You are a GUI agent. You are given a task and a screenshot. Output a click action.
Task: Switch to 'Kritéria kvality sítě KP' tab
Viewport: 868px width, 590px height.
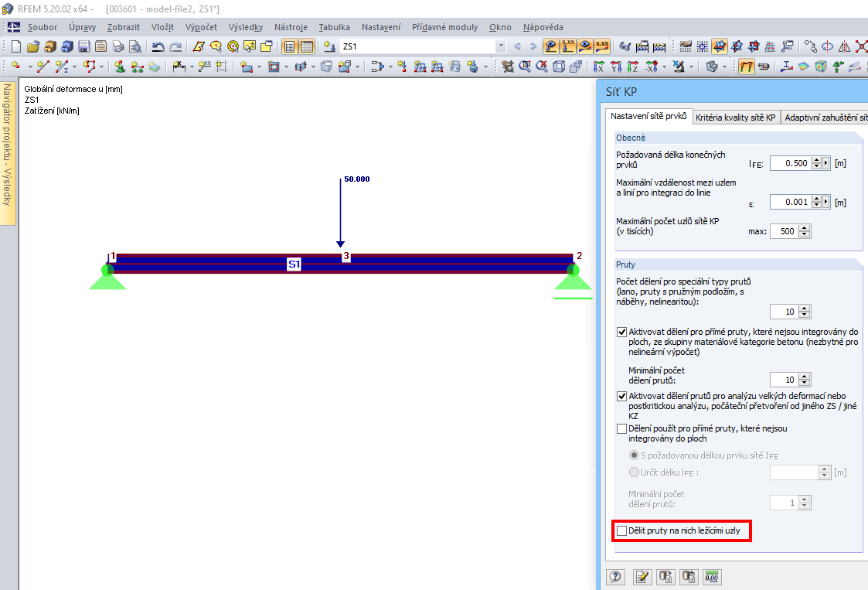coord(736,118)
